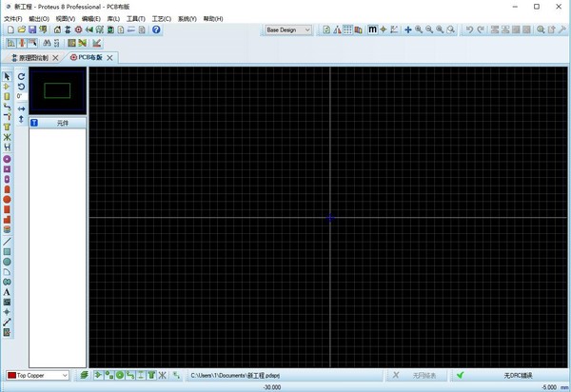Click the 元件 list header button
Viewport: 571px width, 392px height.
(x=63, y=123)
